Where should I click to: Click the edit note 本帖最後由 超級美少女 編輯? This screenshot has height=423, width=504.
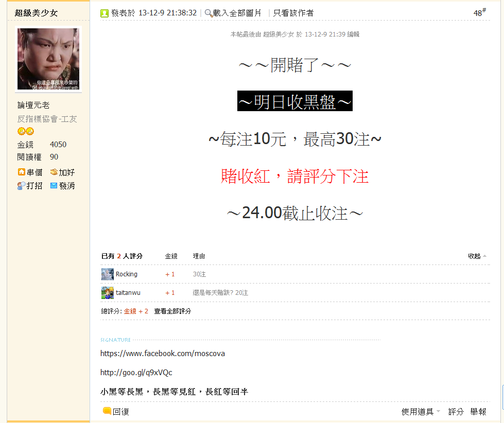tap(295, 34)
